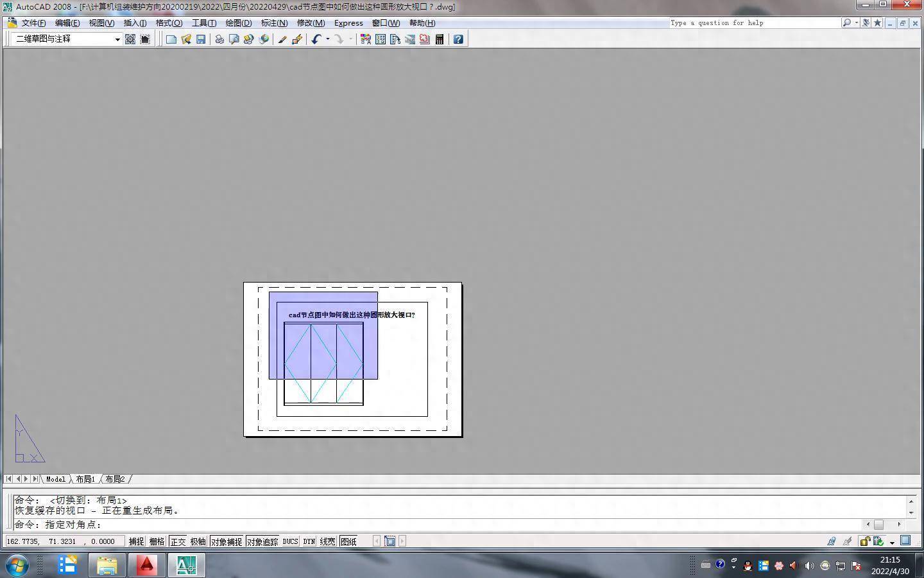This screenshot has height=578, width=924.
Task: Expand the help search magnifier dropdown arrow
Action: coord(856,22)
